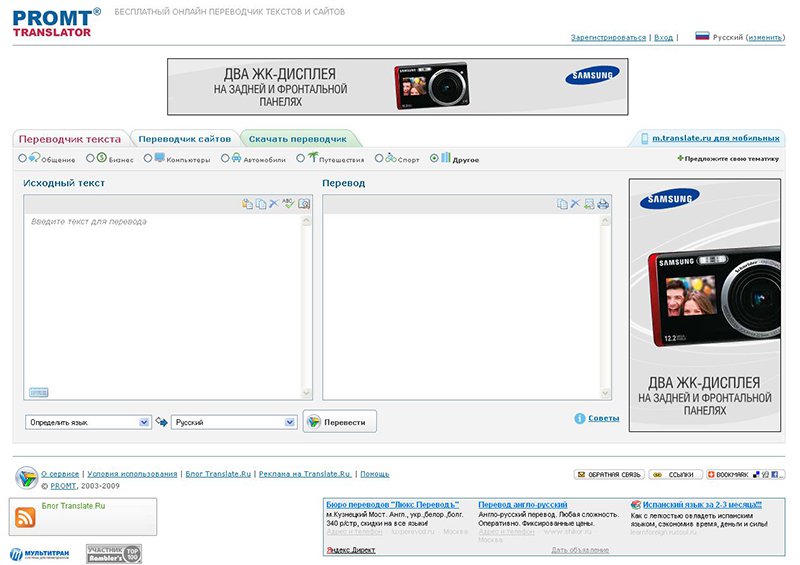Screen dimensions: 800x565
Task: Click Предложите свою тематику link
Action: [x=732, y=159]
